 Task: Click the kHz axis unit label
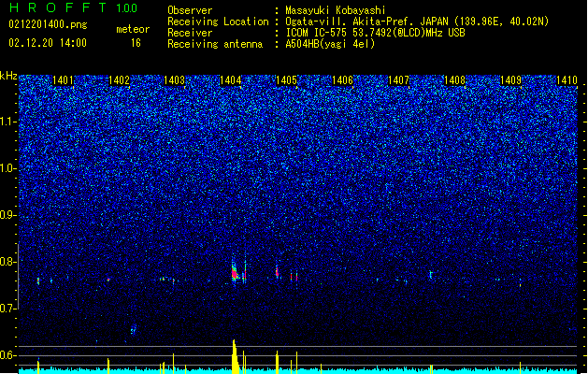[8, 76]
